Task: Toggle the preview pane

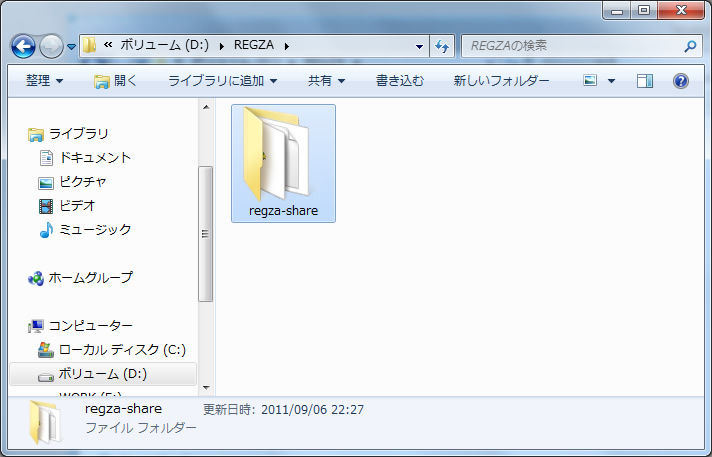Action: (x=645, y=81)
